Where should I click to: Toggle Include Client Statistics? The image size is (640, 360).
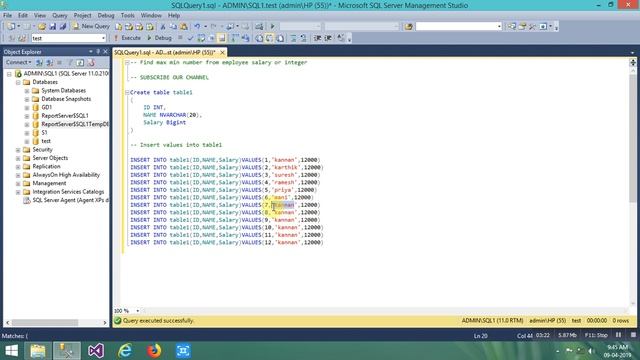coord(245,38)
